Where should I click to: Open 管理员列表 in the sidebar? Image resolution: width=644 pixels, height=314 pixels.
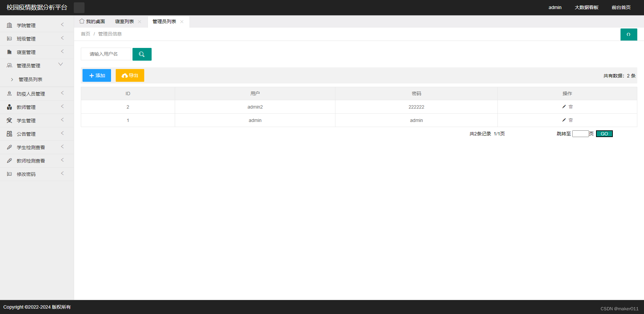31,79
